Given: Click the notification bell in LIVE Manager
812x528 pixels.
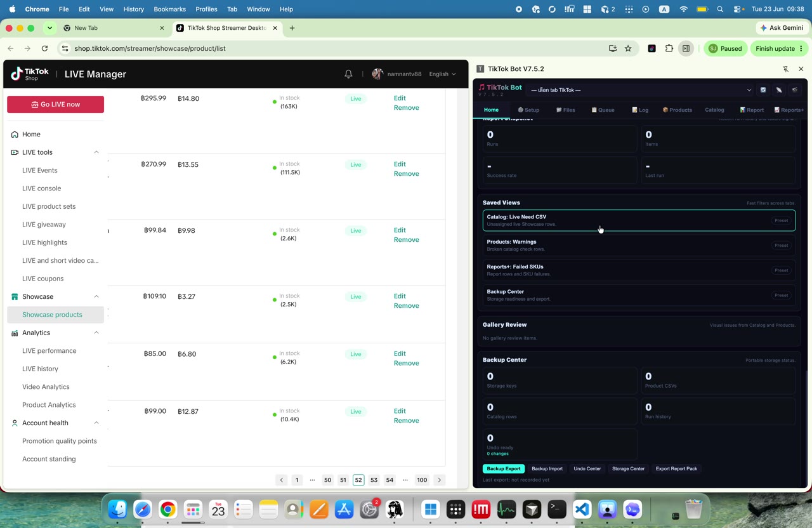Looking at the screenshot, I should pyautogui.click(x=348, y=74).
